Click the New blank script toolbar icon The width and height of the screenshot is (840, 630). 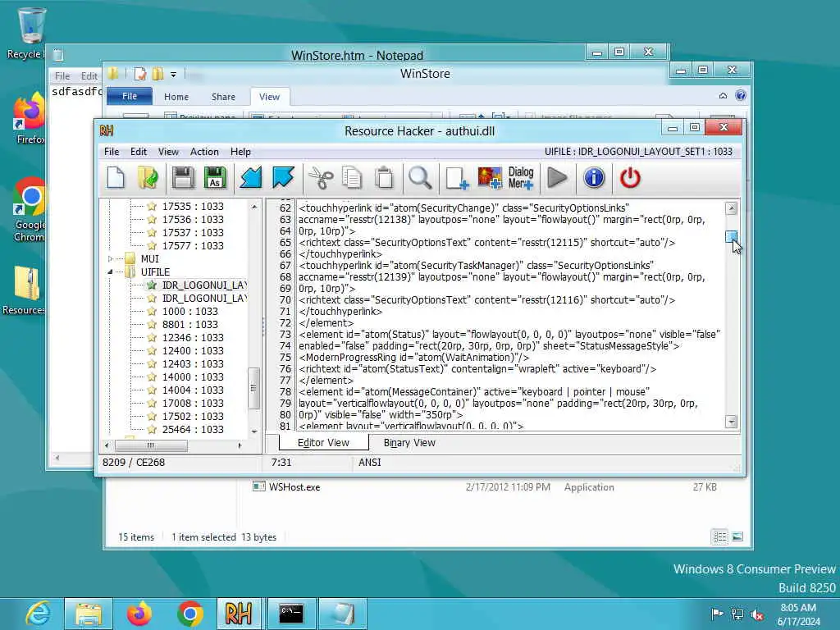(116, 178)
